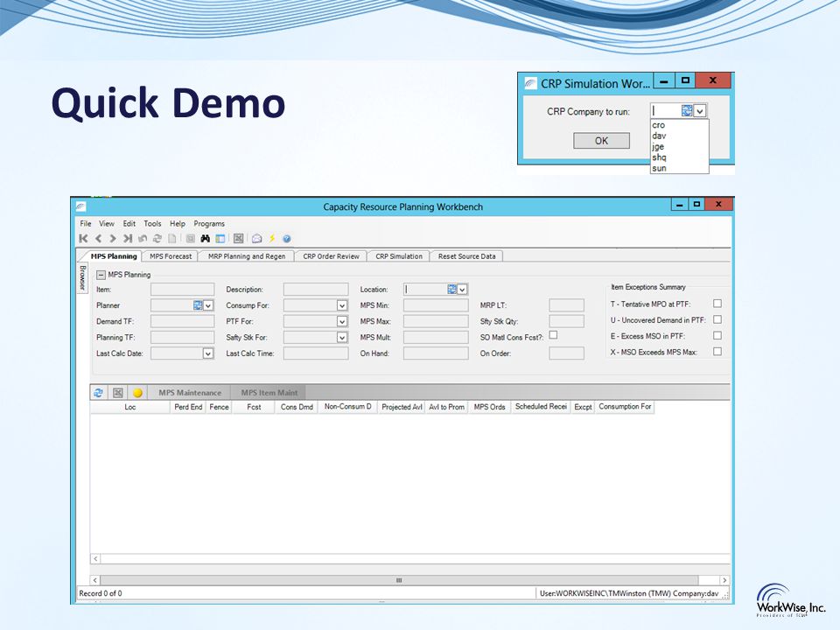Open the Planner dropdown arrow
This screenshot has height=630, width=840.
point(208,305)
